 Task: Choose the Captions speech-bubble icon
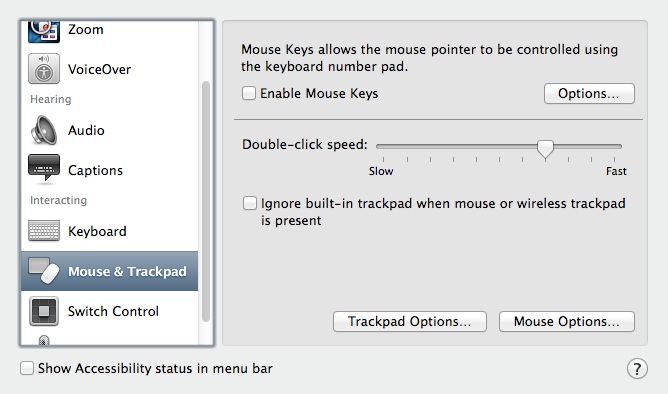43,169
